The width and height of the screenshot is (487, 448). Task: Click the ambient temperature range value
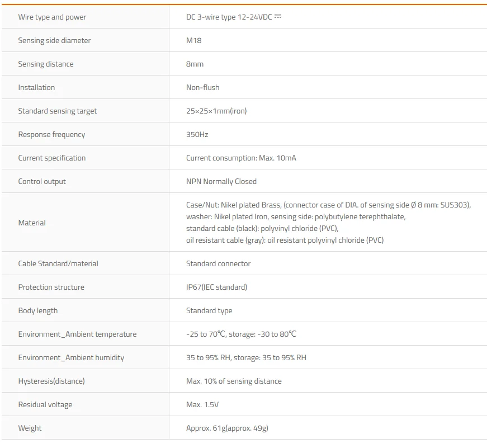pos(241,334)
